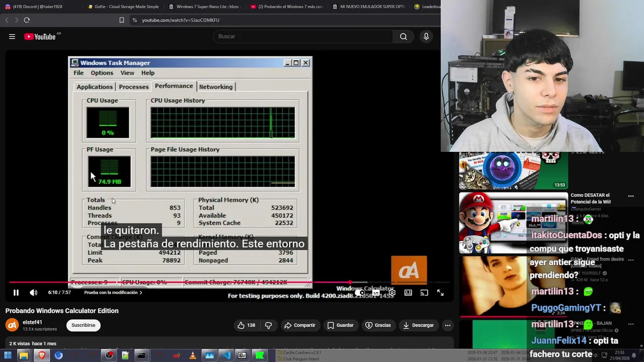Open the blue graph monitor taskbar icon
Viewport: 644px width, 362px height.
[209, 355]
